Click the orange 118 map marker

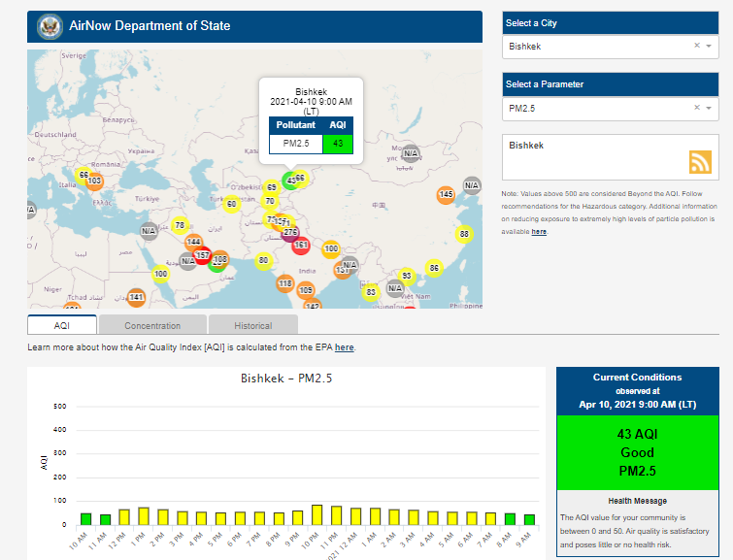[284, 283]
